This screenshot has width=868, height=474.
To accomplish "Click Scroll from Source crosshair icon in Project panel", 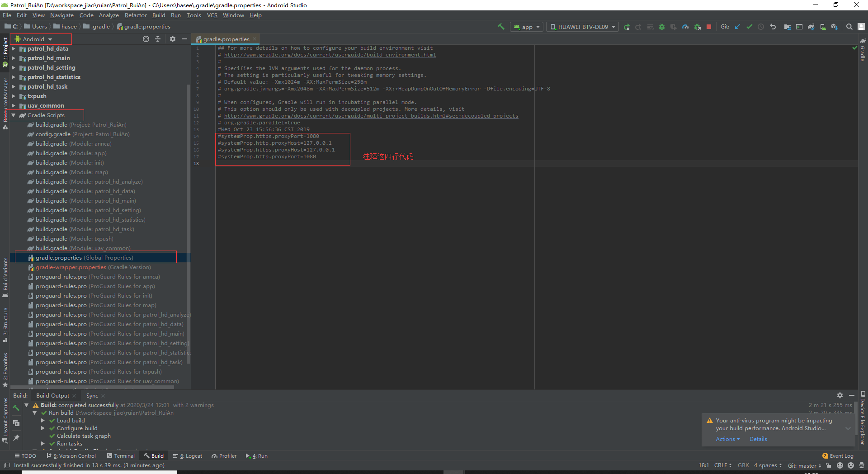I will pos(146,39).
